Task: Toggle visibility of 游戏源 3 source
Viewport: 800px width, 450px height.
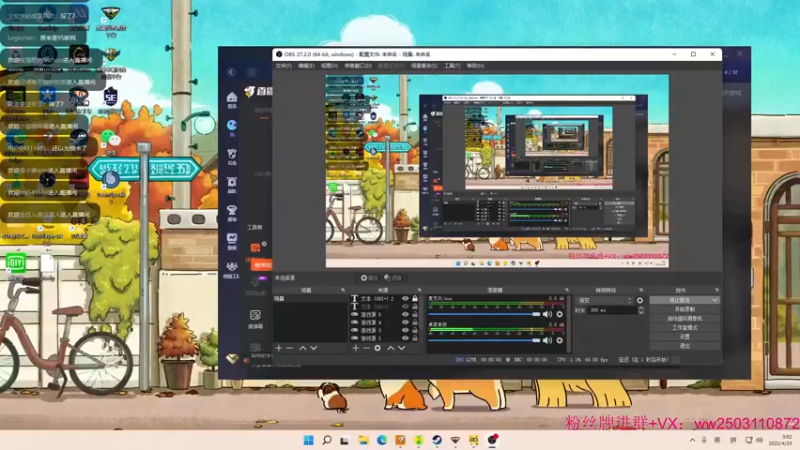Action: point(405,330)
